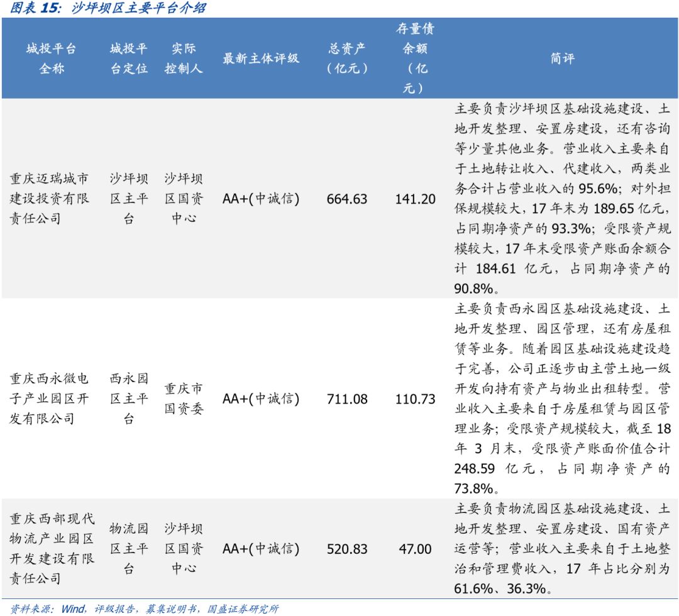Select bond balance value 141.20

[x=415, y=199]
